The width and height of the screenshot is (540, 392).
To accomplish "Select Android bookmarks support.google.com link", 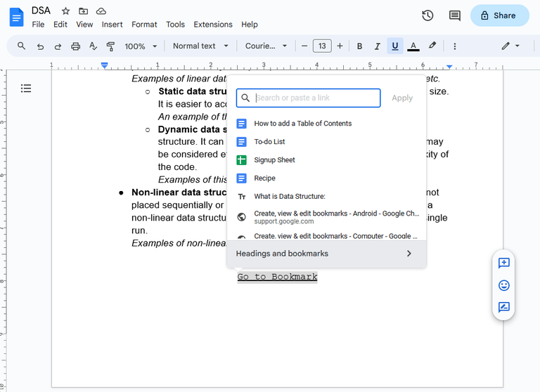I will tap(326, 217).
